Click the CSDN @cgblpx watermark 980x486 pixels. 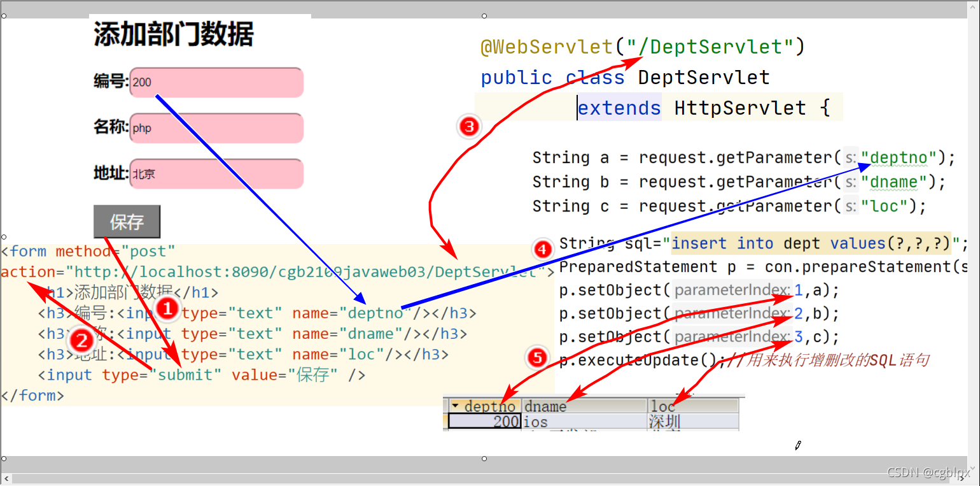point(929,472)
